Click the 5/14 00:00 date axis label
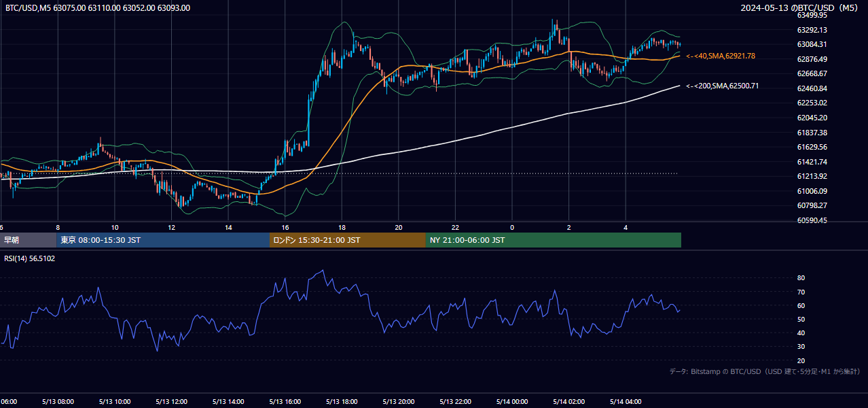Screen dimensions: 868x408 [512, 402]
